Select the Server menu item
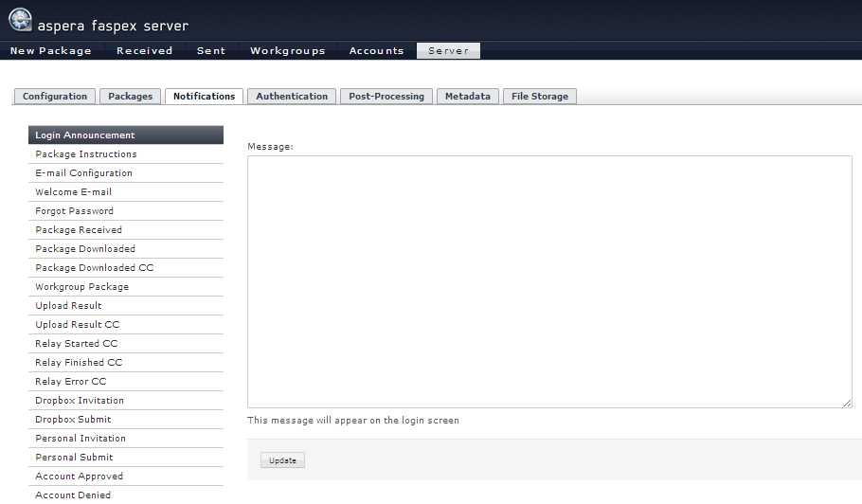862x504 pixels. coord(449,50)
